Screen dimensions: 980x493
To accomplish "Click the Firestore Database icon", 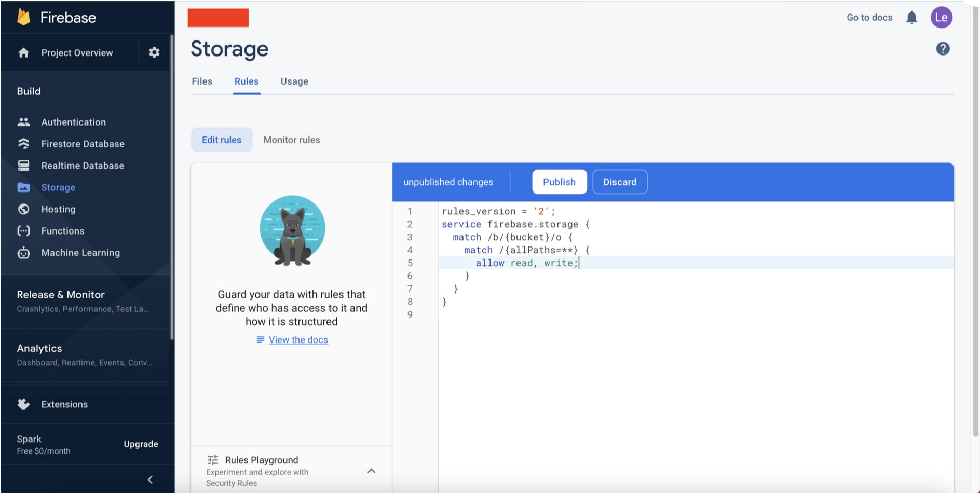I will [x=23, y=144].
